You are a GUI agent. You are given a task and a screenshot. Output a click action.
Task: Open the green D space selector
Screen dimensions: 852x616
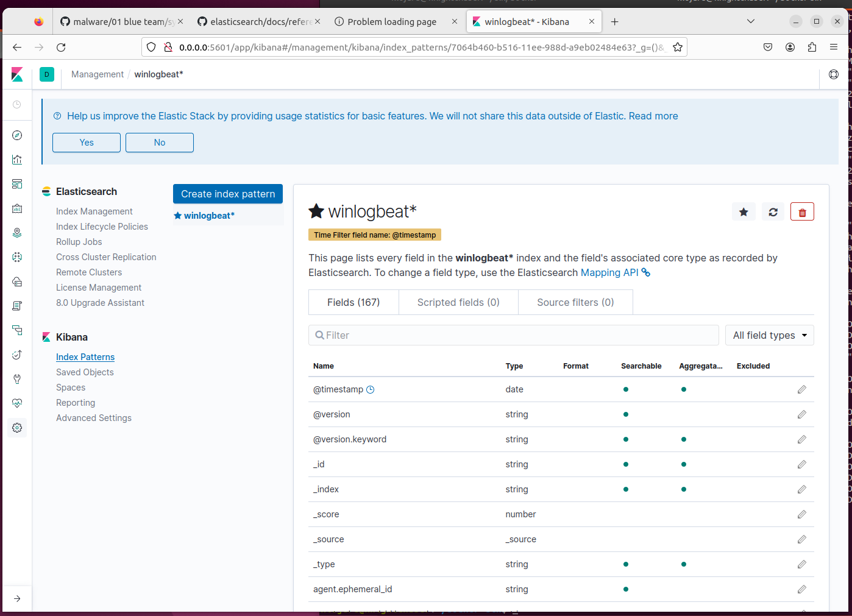47,74
